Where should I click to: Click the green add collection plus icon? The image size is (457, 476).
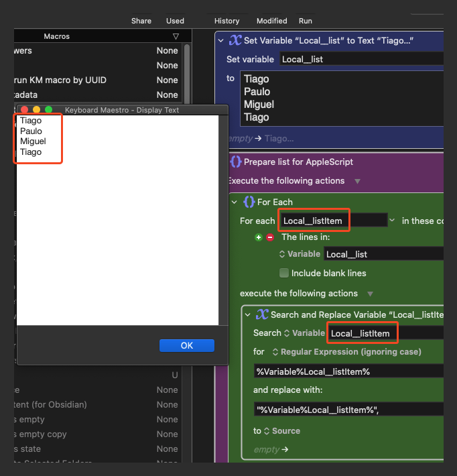point(259,237)
